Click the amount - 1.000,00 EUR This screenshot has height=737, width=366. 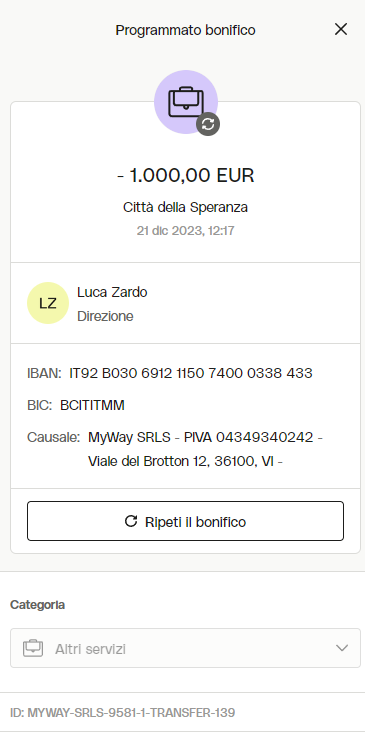[186, 175]
